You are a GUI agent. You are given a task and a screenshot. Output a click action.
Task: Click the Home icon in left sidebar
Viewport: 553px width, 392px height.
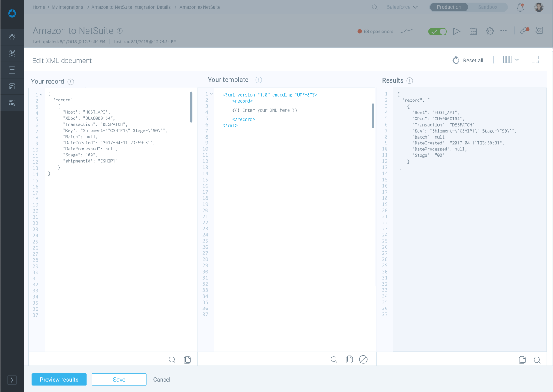12,37
